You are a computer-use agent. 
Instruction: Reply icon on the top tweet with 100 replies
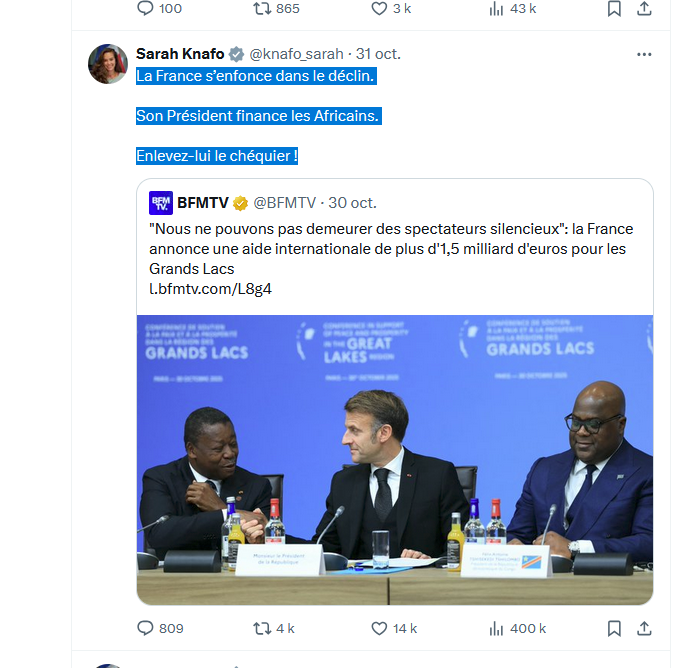point(145,8)
